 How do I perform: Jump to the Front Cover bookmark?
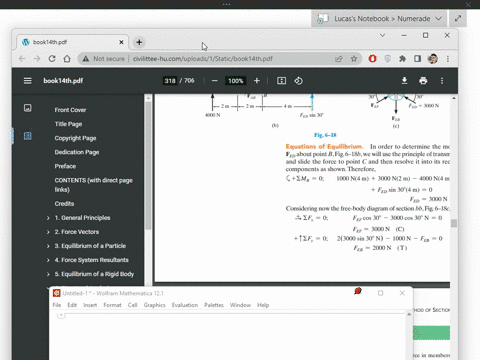(x=70, y=110)
